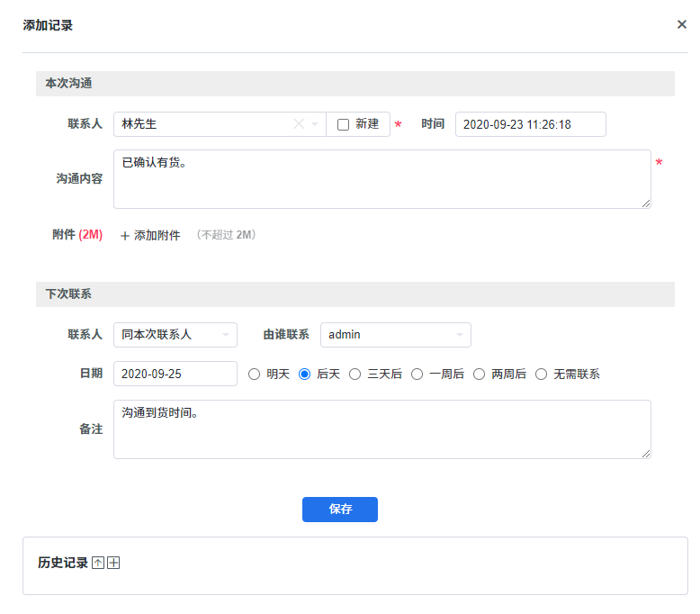The width and height of the screenshot is (700, 614).
Task: Open the 林先生 contact dropdown arrow
Action: point(315,124)
